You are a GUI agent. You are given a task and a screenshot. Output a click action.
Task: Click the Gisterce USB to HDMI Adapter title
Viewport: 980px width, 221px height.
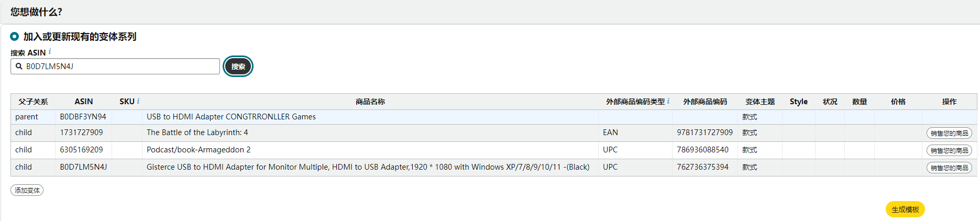(368, 167)
